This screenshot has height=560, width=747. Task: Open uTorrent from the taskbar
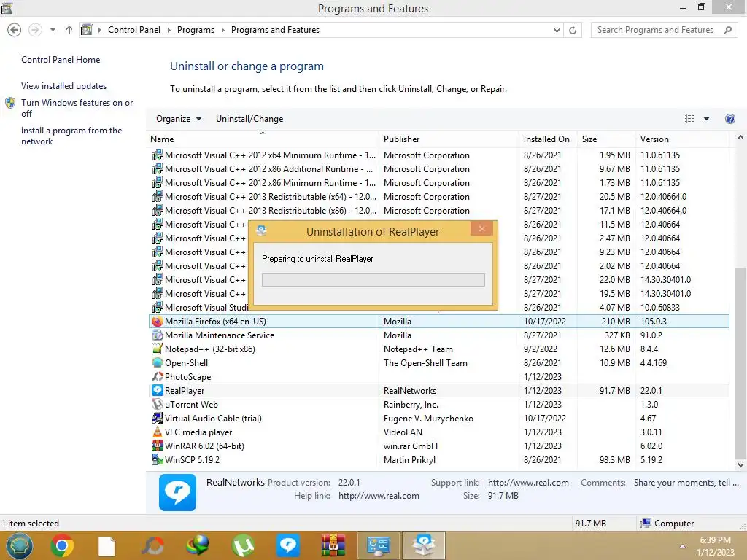tap(243, 545)
